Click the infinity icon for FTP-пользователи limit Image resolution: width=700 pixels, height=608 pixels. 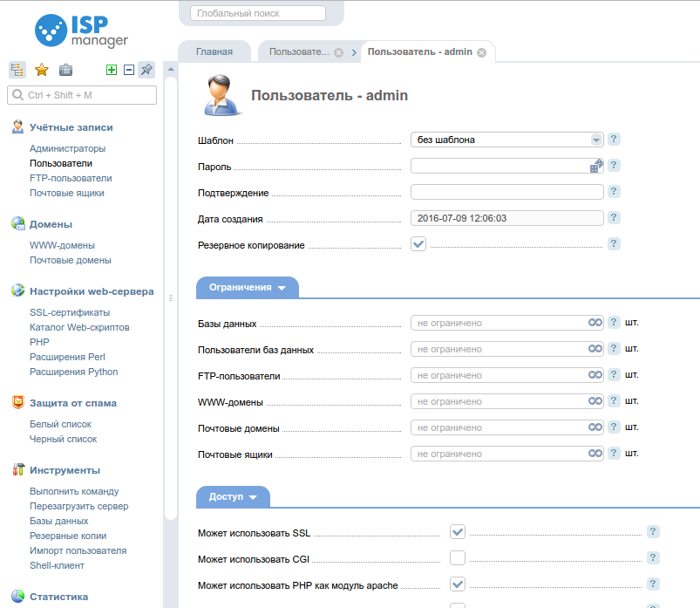[x=595, y=375]
